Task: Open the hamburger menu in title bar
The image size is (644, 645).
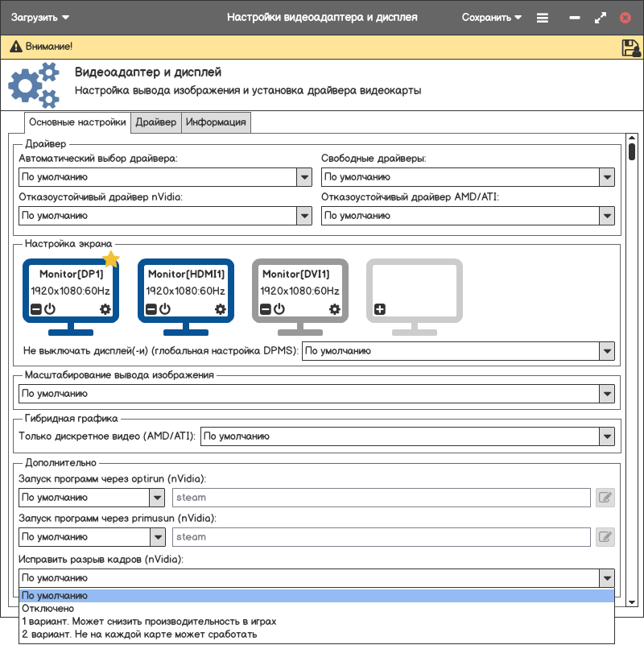Action: (x=543, y=18)
